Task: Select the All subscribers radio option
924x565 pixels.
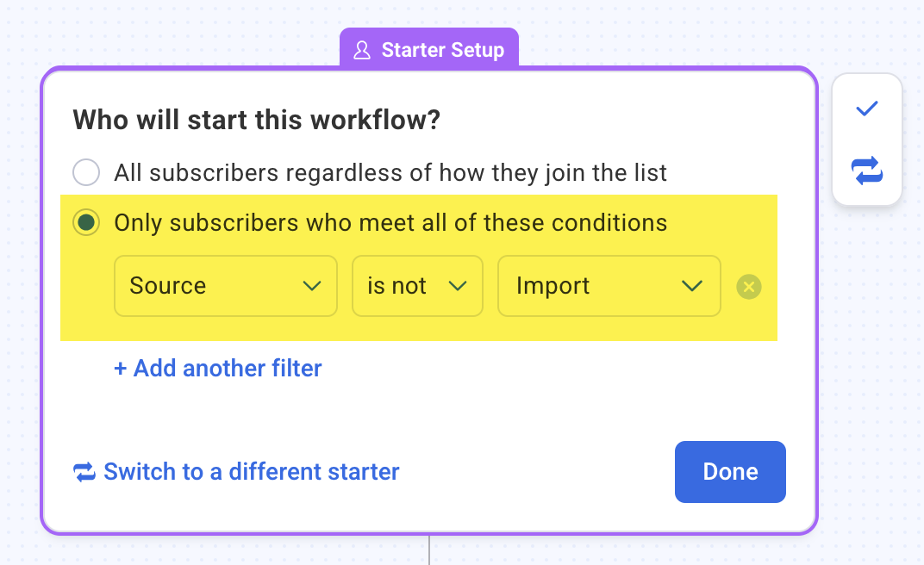Action: [x=86, y=172]
